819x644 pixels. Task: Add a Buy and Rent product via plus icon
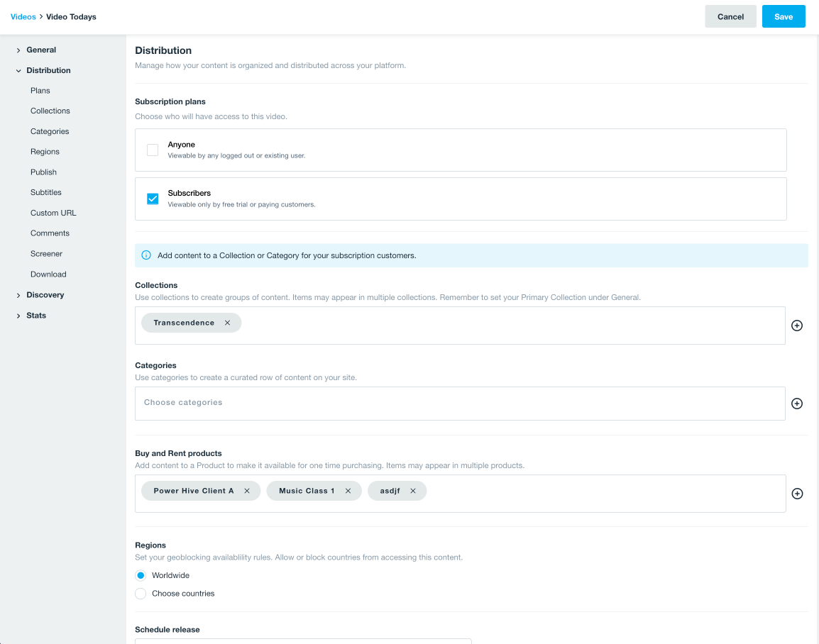coord(797,494)
